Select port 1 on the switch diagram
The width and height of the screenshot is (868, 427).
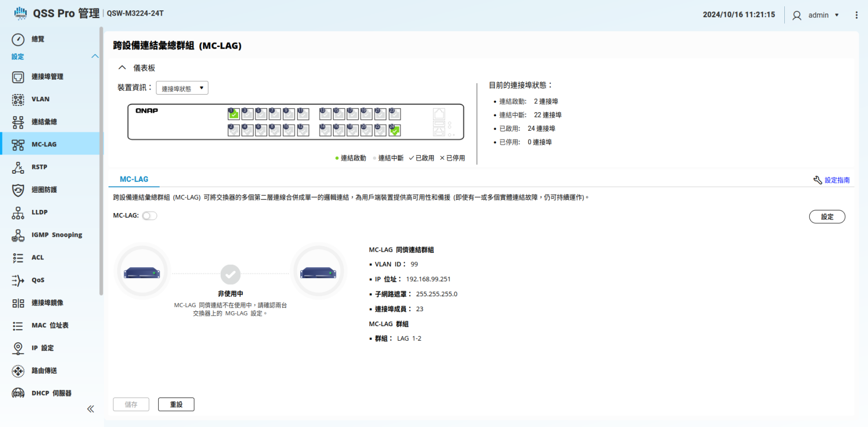pos(234,114)
